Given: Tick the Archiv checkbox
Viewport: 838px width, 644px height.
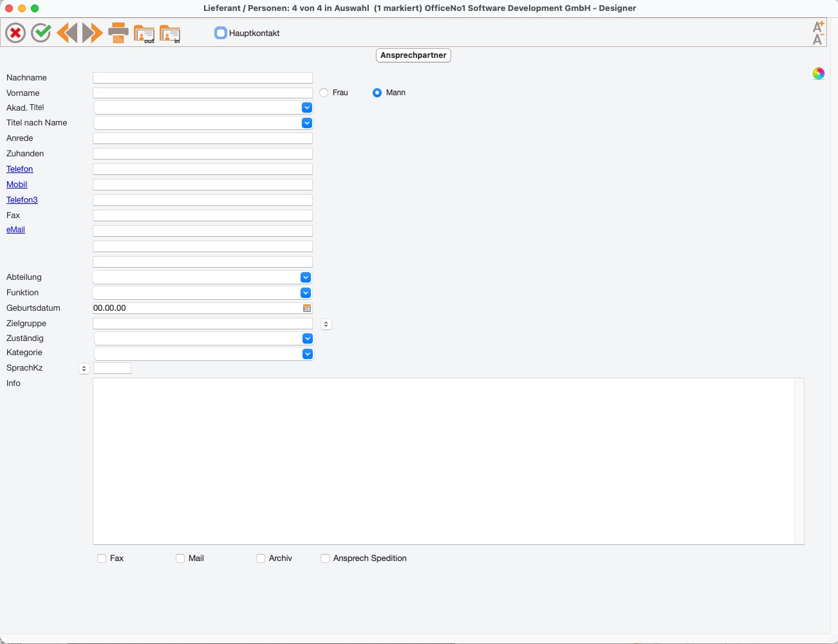Looking at the screenshot, I should [x=261, y=558].
